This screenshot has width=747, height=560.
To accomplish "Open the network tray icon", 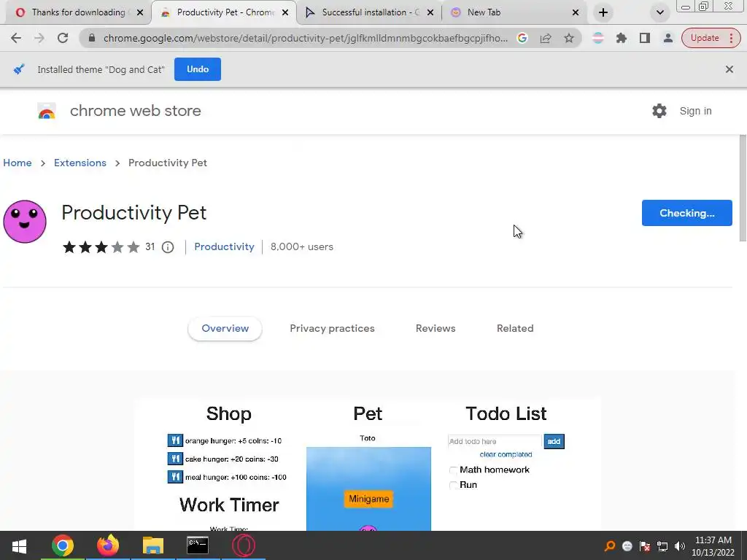I will click(662, 546).
